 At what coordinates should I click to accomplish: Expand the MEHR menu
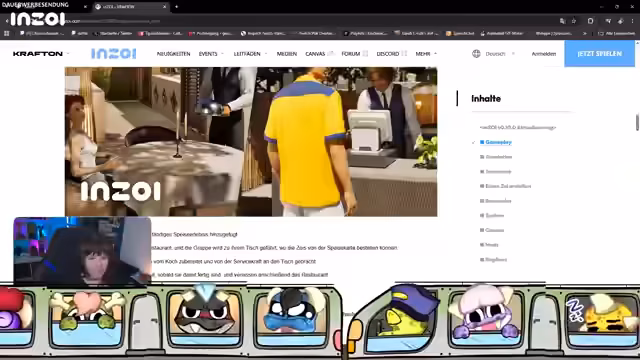point(426,54)
